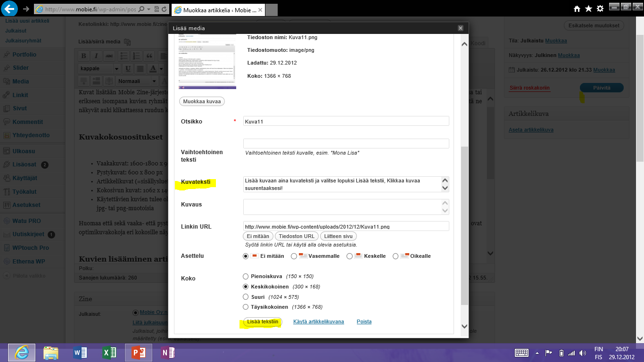This screenshot has width=644, height=362.
Task: Open the browser home page icon
Action: pyautogui.click(x=577, y=9)
